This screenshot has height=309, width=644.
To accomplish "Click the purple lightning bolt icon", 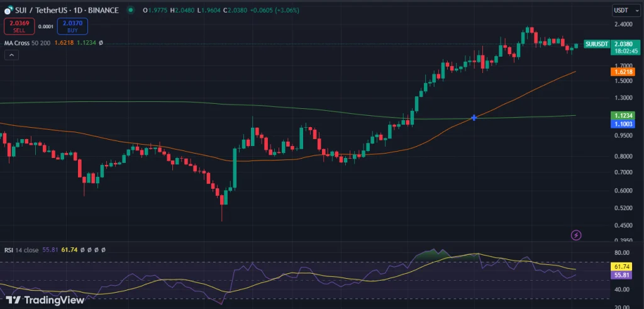I will (576, 235).
